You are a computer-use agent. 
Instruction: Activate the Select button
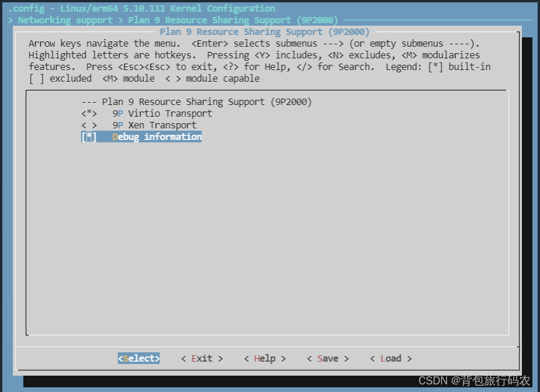pos(139,358)
